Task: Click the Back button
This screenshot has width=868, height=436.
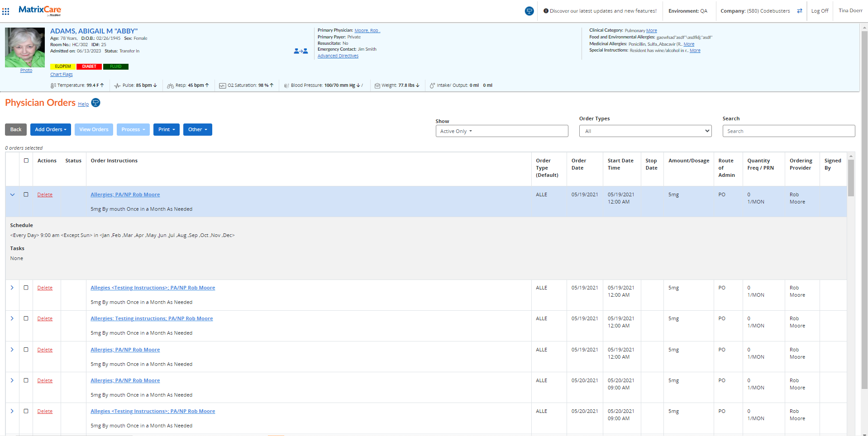Action: [x=16, y=129]
